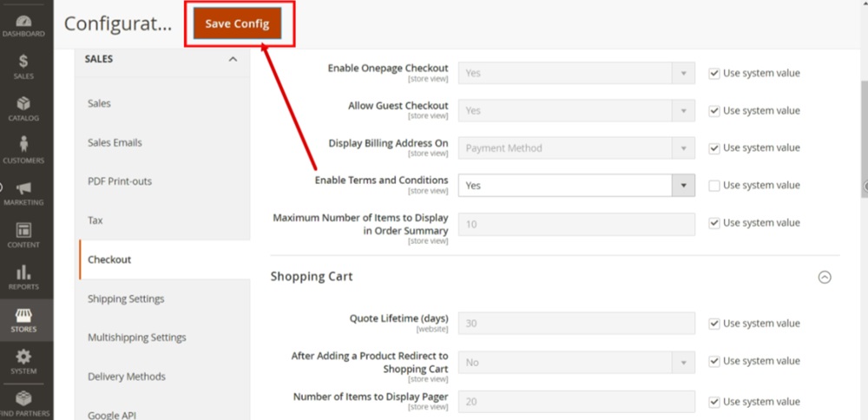
Task: Open the Customers person icon
Action: point(23,149)
